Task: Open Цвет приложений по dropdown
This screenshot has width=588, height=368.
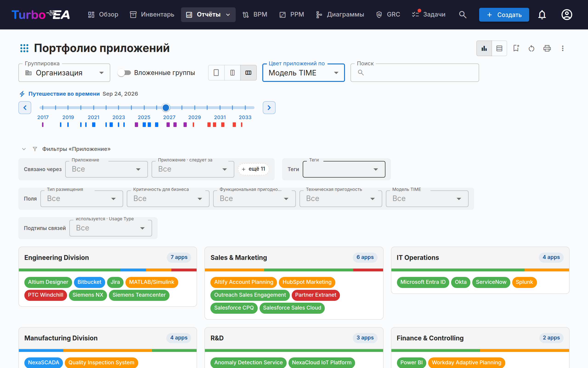Action: 303,73
